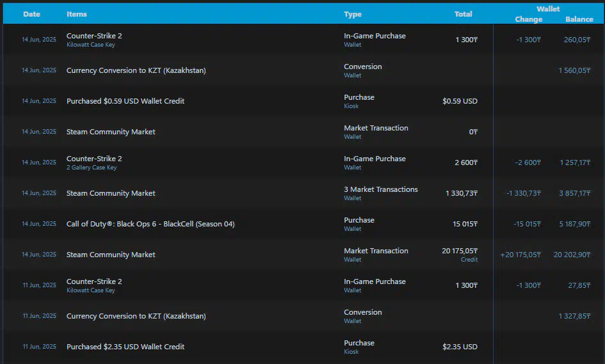Click the 15 015₸ total value
This screenshot has height=364, width=605.
(465, 224)
